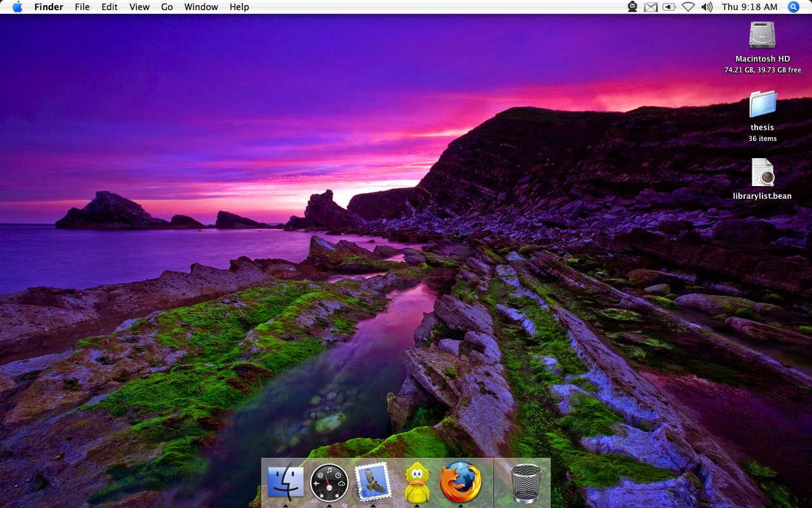Screen dimensions: 812x508
Task: Select the librarylist.bean file icon
Action: [x=762, y=173]
